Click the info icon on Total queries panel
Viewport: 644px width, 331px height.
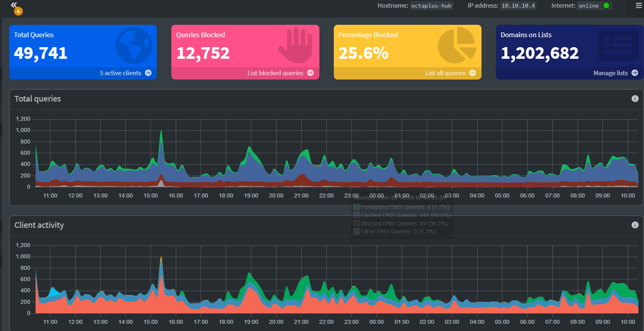(635, 99)
